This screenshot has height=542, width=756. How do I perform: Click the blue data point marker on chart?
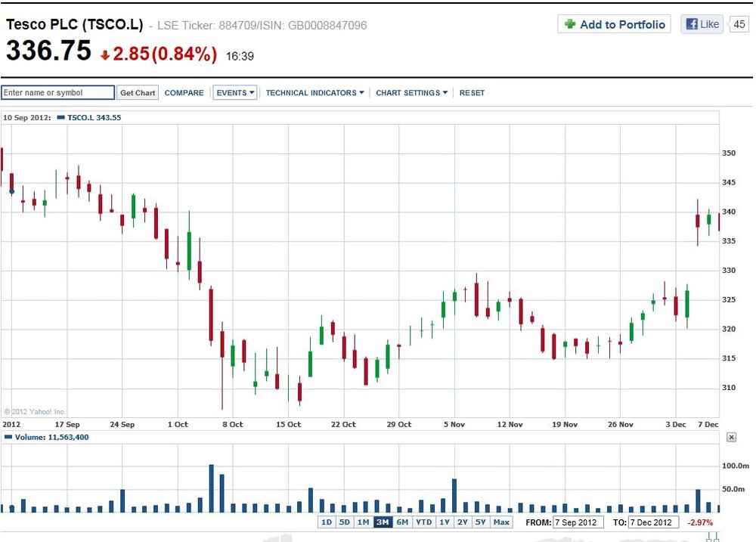(12, 192)
